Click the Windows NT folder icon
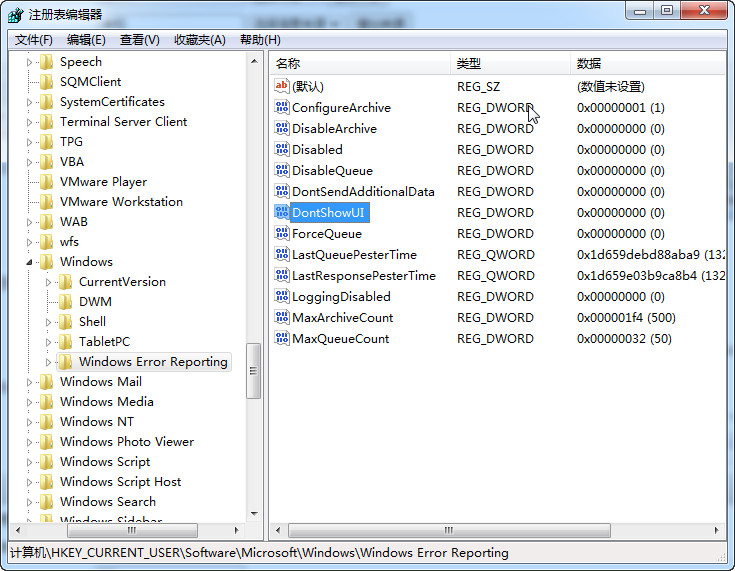This screenshot has height=571, width=735. (x=46, y=422)
